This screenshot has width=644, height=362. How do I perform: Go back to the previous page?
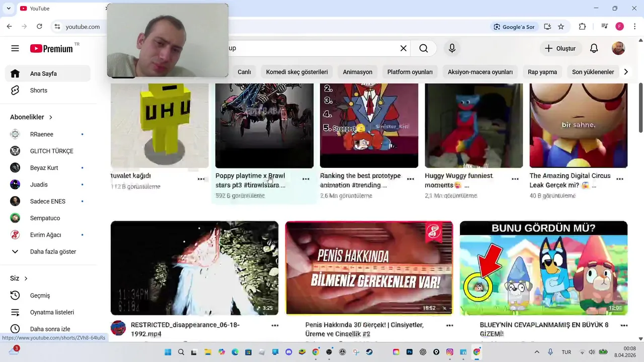(x=9, y=27)
